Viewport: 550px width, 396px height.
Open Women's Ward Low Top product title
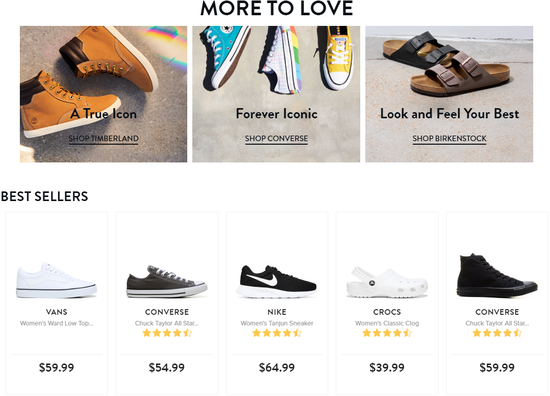[x=56, y=323]
